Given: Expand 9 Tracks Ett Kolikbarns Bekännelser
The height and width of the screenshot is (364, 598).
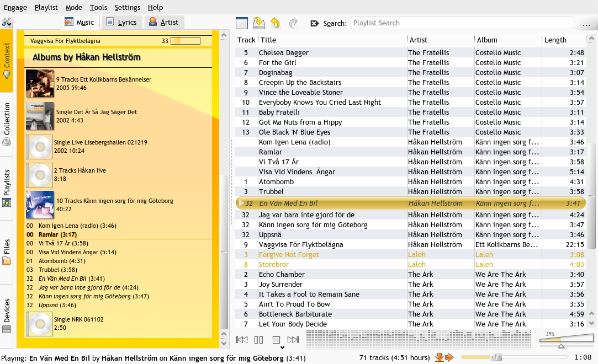Looking at the screenshot, I should [103, 84].
